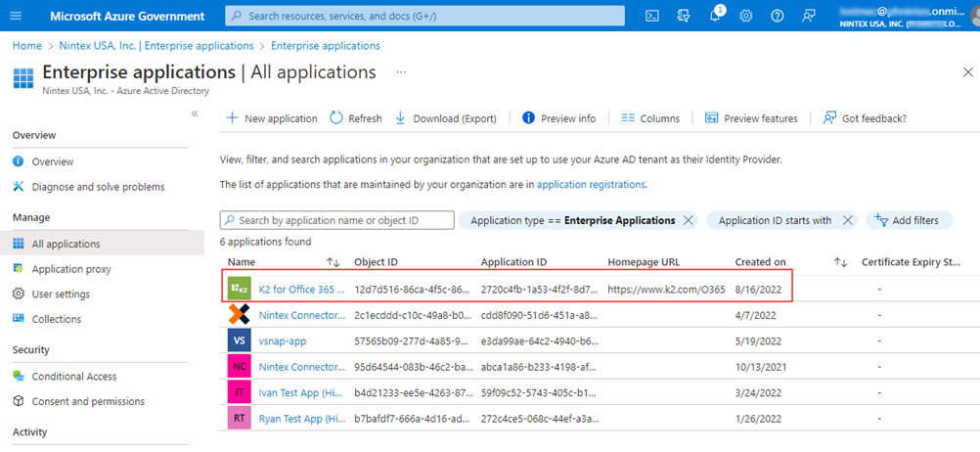Click the top bar feedback icon
The image size is (980, 452).
point(809,16)
